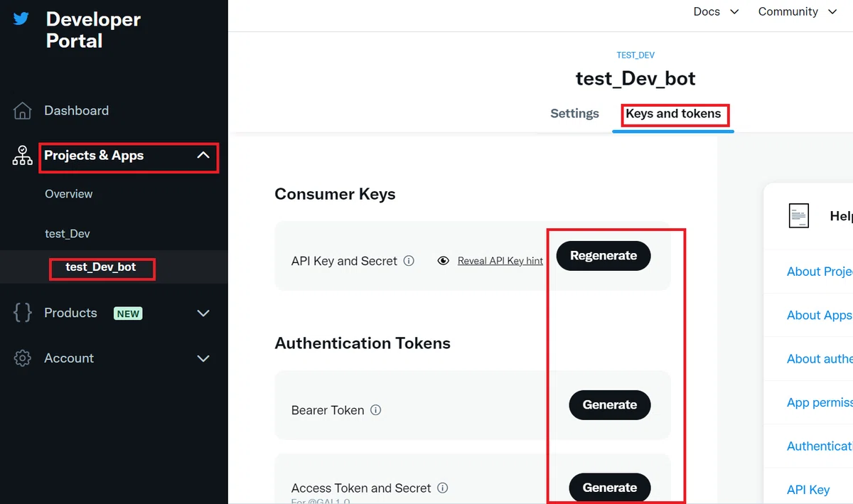Open the Community dropdown menu
Image resolution: width=853 pixels, height=504 pixels.
pyautogui.click(x=798, y=11)
